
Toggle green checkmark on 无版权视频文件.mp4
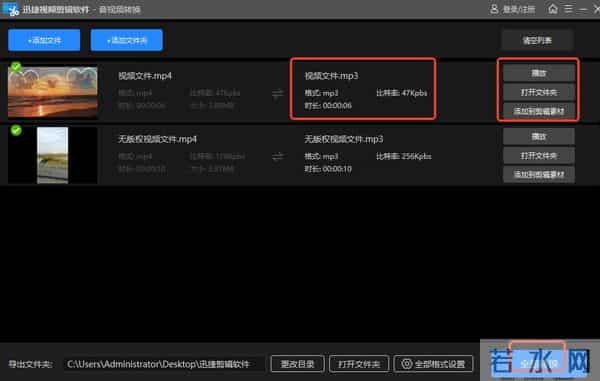pos(16,130)
